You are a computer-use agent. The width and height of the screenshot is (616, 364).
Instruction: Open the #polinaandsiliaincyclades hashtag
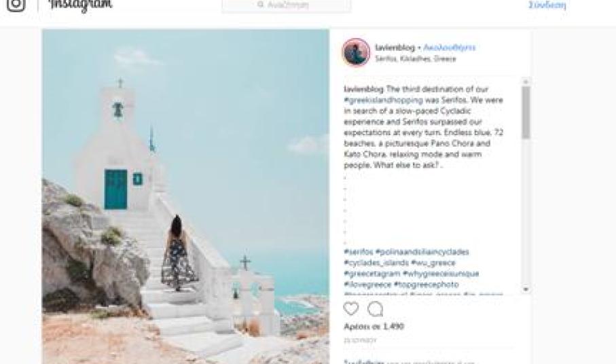coord(422,252)
